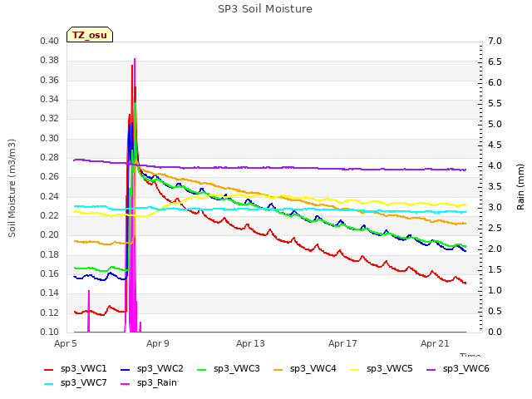Screen dimensions: 532x399
Task: Click the Apr 13 x-axis tick label
Action: tap(250, 343)
